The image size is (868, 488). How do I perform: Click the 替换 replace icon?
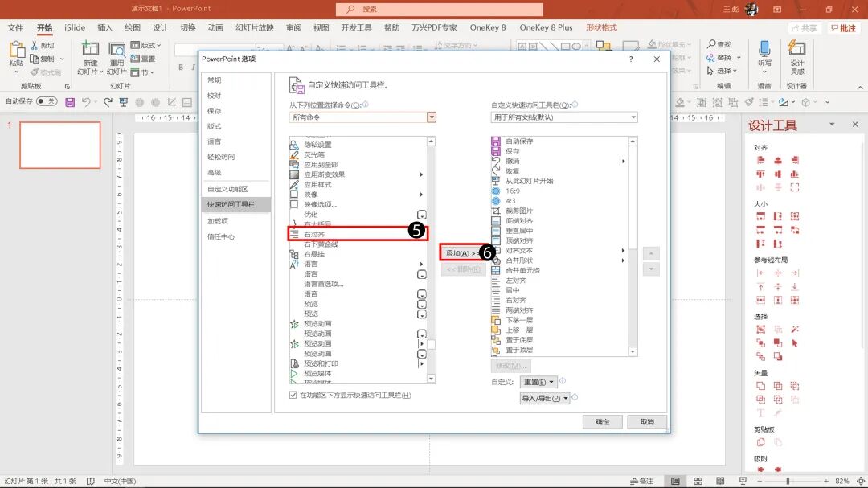710,58
